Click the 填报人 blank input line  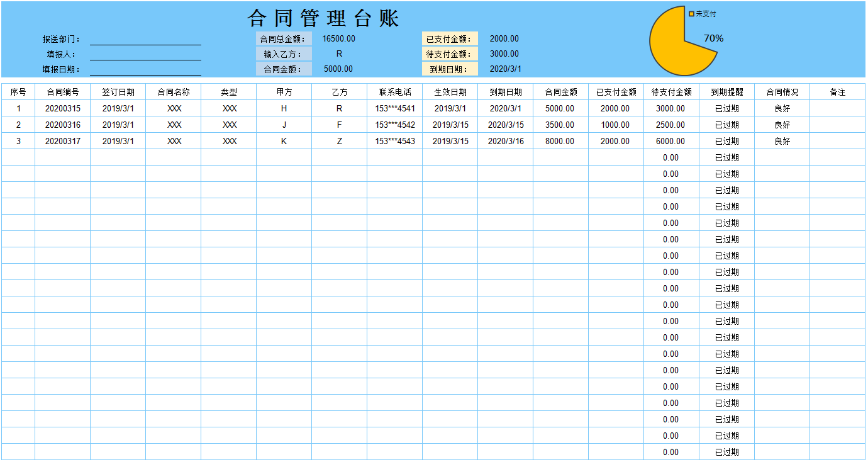pyautogui.click(x=145, y=54)
